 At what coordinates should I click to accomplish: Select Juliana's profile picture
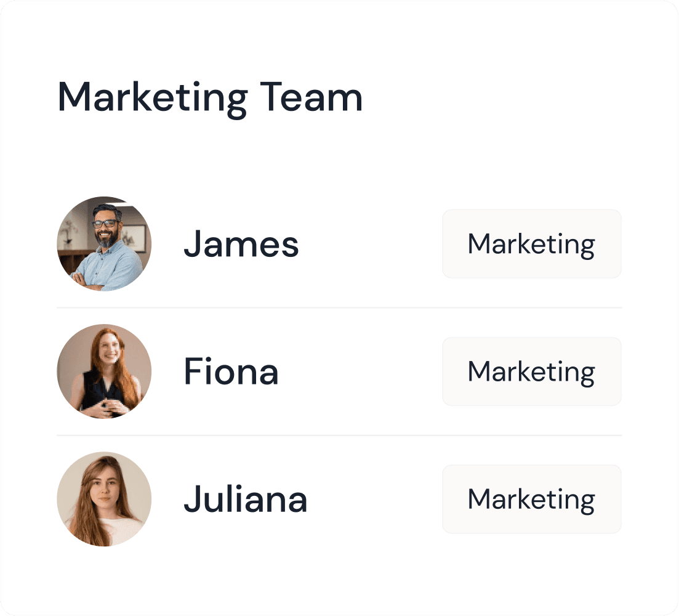(105, 499)
